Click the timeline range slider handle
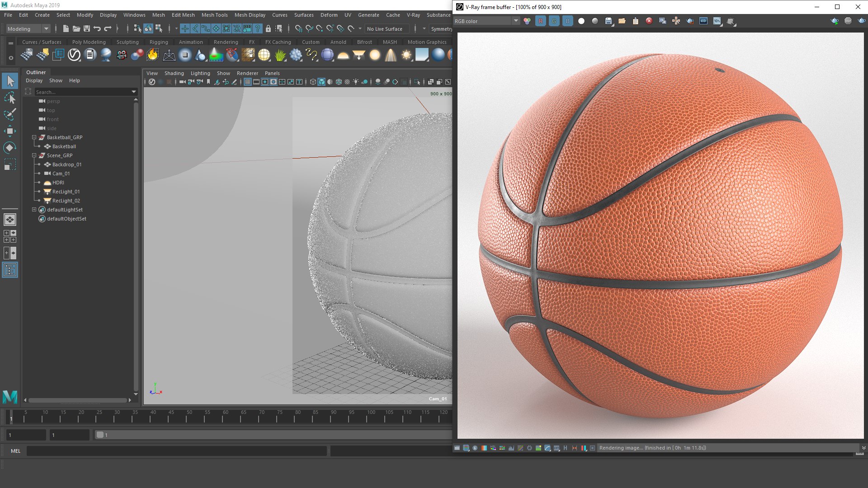Screen dimensions: 868x488 (100, 435)
